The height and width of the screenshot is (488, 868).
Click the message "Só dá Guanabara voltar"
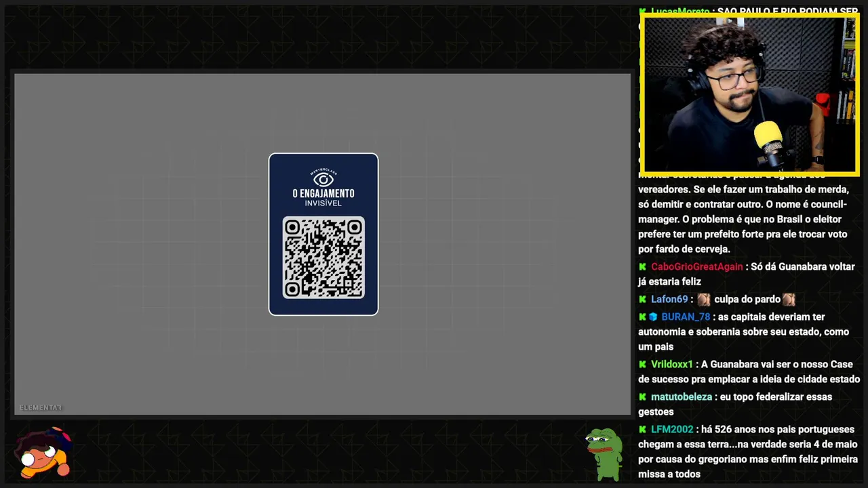[x=803, y=267]
